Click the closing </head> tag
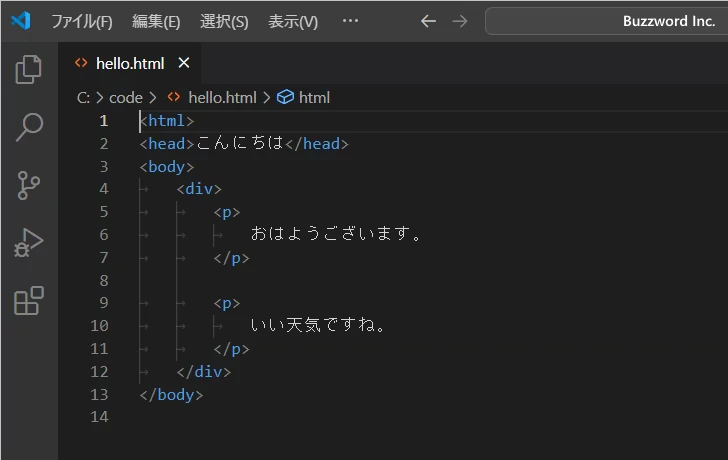728x460 pixels. point(317,143)
